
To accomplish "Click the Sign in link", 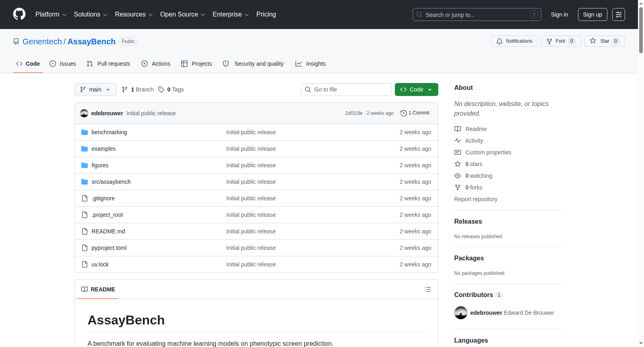I will tap(559, 15).
